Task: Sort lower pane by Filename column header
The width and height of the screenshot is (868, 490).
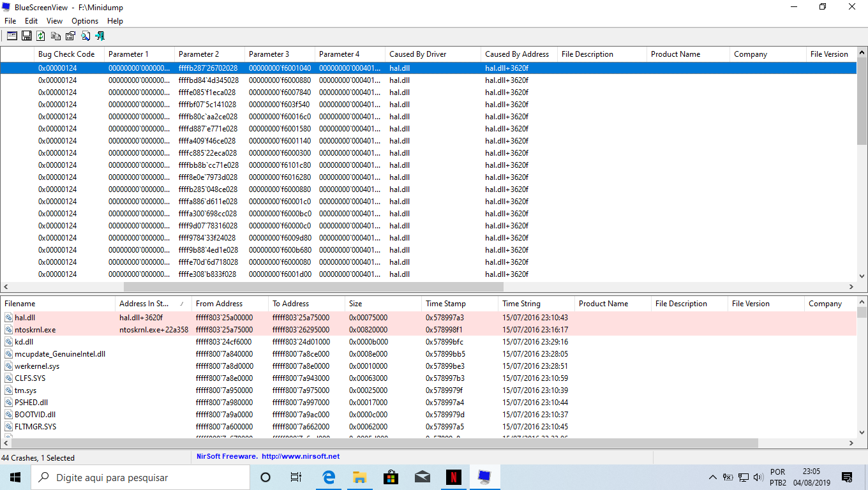Action: 57,304
